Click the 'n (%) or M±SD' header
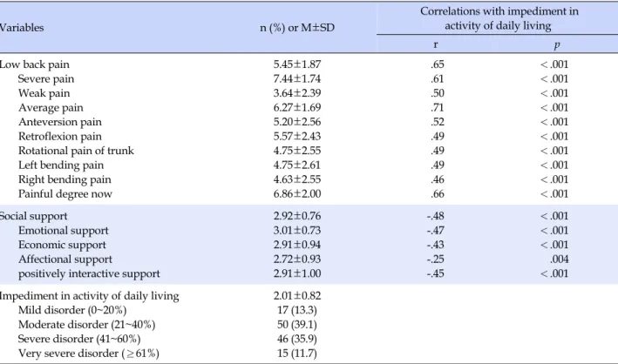The height and width of the screenshot is (364, 618). click(297, 28)
